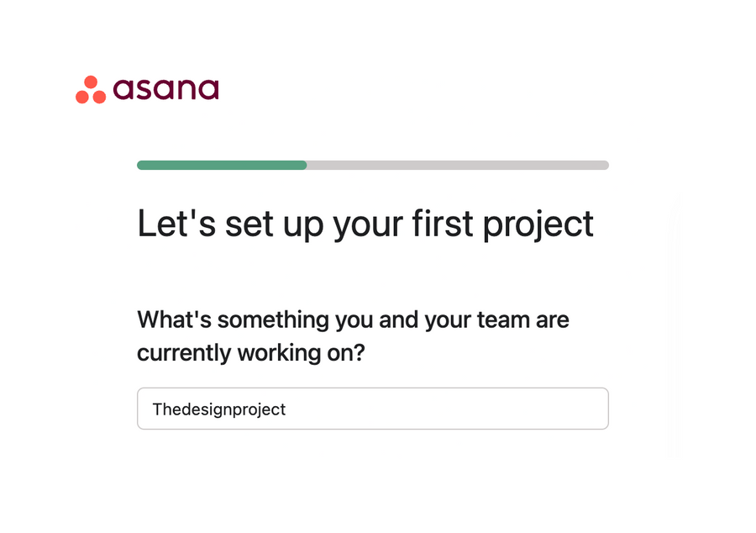Viewport: 756px width, 533px height.
Task: Select the Asana logo to return home
Action: [147, 87]
